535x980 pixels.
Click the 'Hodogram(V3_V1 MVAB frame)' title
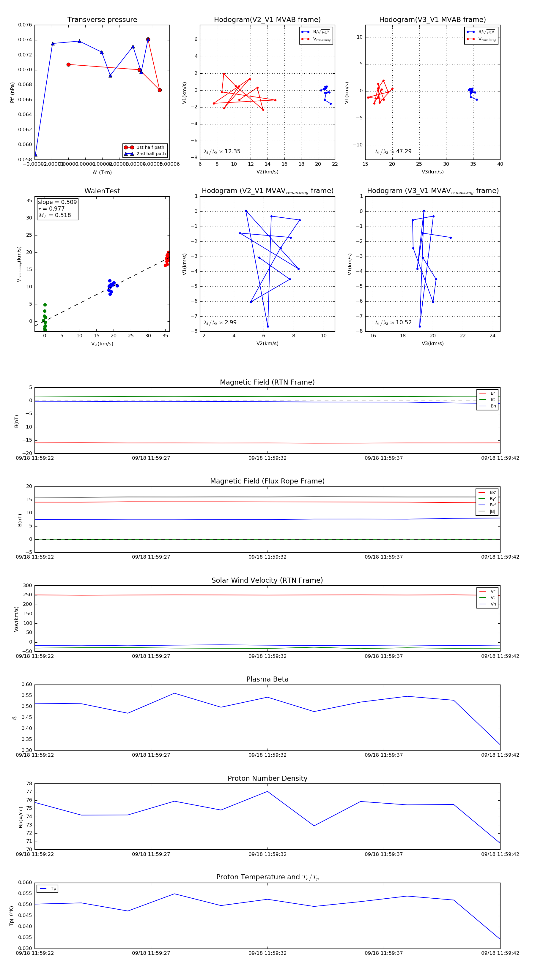[x=432, y=19]
